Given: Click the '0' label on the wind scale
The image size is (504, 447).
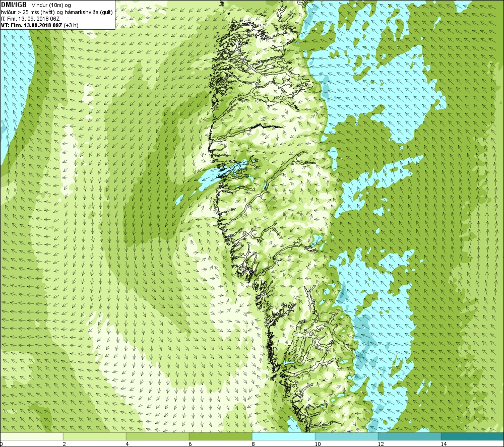Looking at the screenshot, I should pos(2,444).
